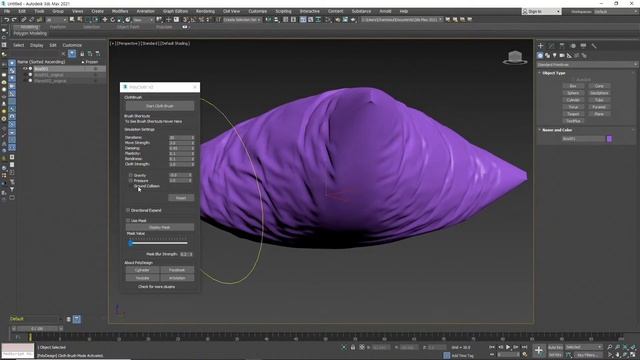Screen dimensions: 640x360
Task: Open the Rendering menu
Action: 205,11
